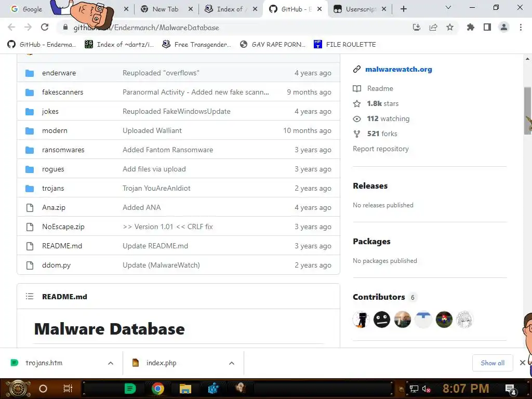Image resolution: width=532 pixels, height=399 pixels.
Task: Open commit 'Update (MalwareWatch)'
Action: (x=161, y=265)
